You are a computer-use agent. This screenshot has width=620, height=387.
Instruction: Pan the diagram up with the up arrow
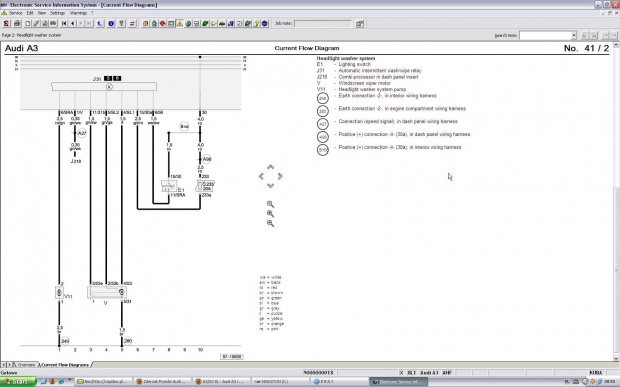tap(270, 167)
